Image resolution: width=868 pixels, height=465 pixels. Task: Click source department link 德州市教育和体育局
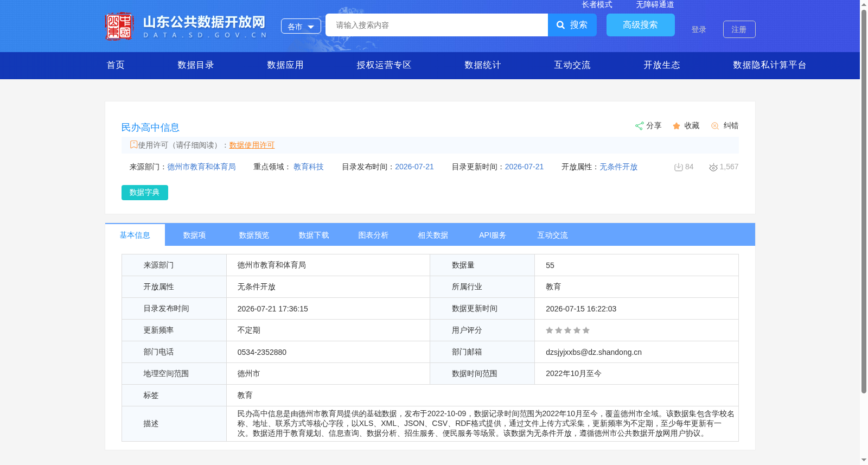coord(201,167)
